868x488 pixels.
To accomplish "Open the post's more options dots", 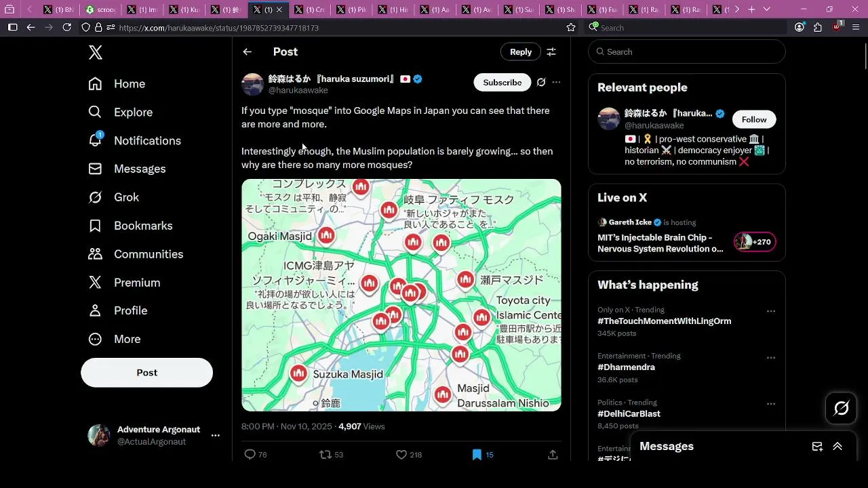I will coord(556,82).
